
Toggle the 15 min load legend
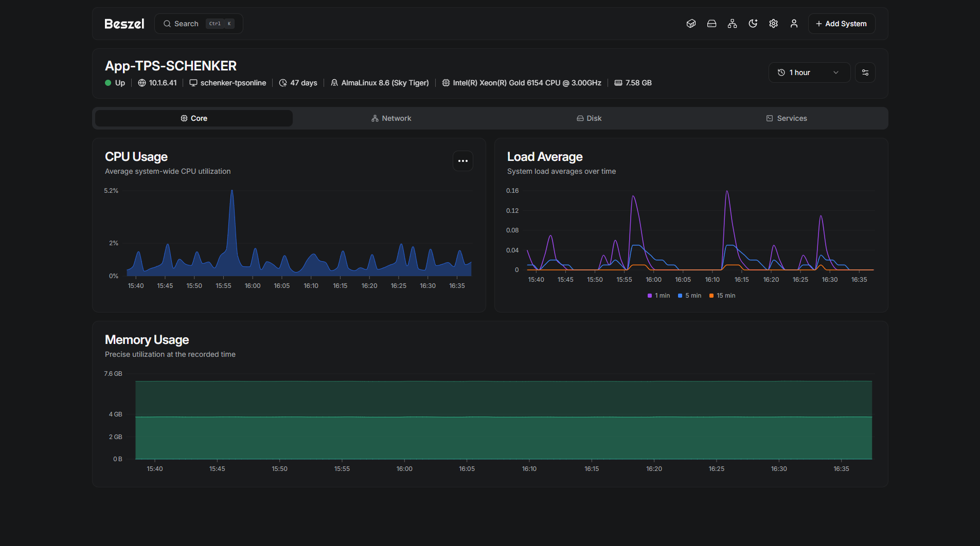(722, 296)
